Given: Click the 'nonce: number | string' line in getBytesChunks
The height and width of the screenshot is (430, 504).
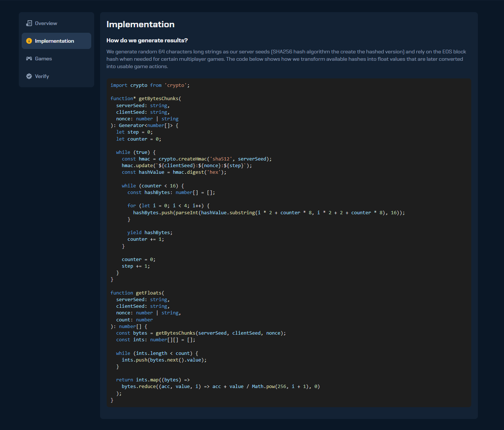Looking at the screenshot, I should (x=147, y=119).
